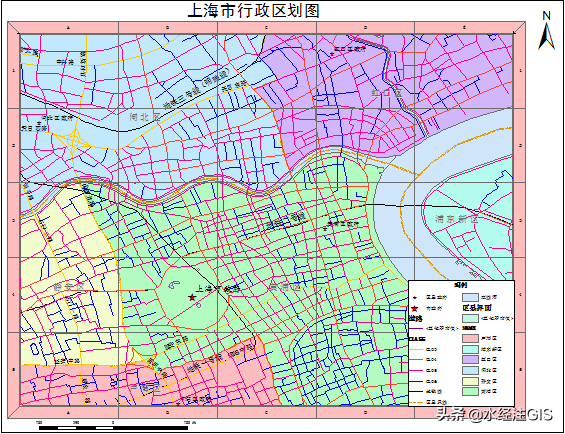Click the 地铁一号线 label on map
Viewport: 565px width, 434px height.
tap(204, 364)
